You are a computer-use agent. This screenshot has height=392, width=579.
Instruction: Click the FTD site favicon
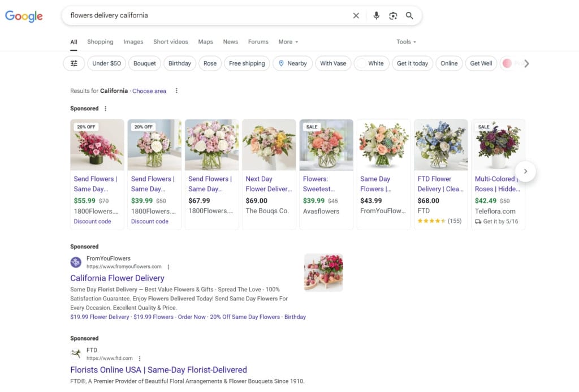[x=76, y=354]
